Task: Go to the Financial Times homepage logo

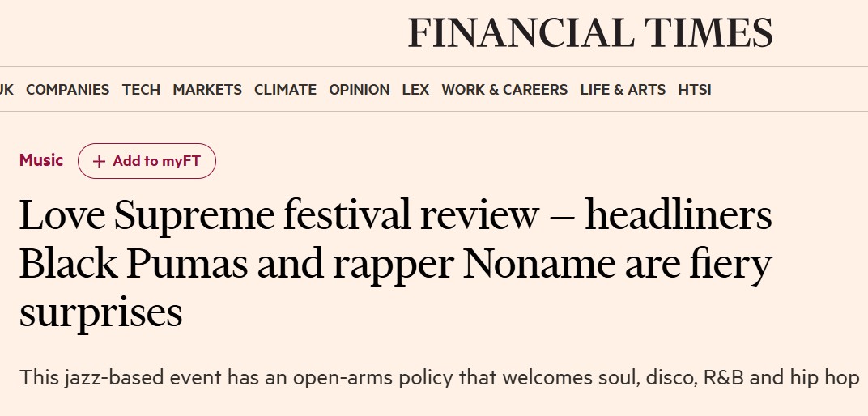Action: click(590, 33)
